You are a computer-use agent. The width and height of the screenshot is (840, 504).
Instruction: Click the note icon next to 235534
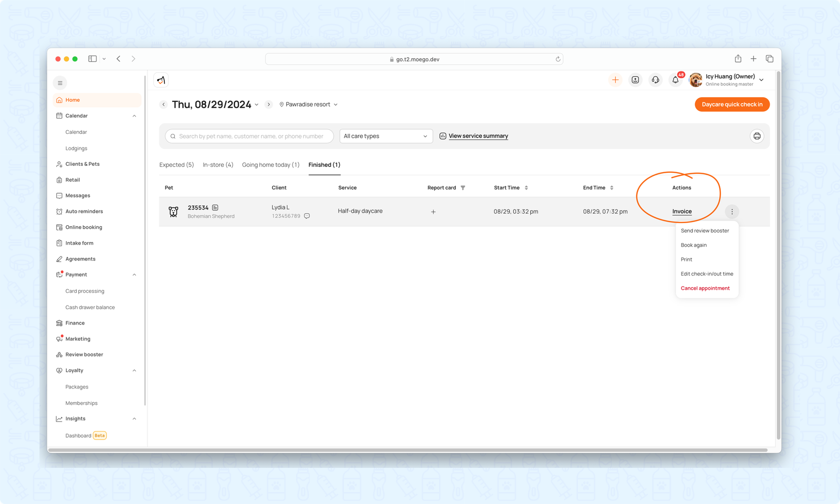(x=215, y=208)
